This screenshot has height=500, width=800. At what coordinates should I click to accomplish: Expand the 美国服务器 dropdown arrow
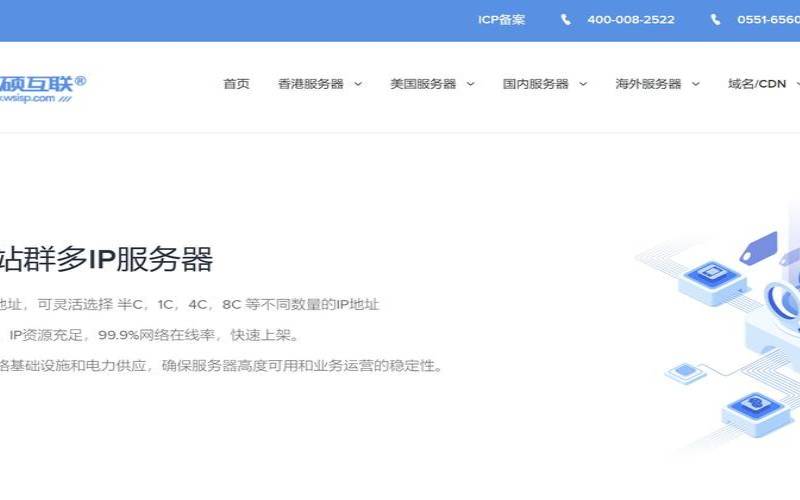[x=470, y=85]
